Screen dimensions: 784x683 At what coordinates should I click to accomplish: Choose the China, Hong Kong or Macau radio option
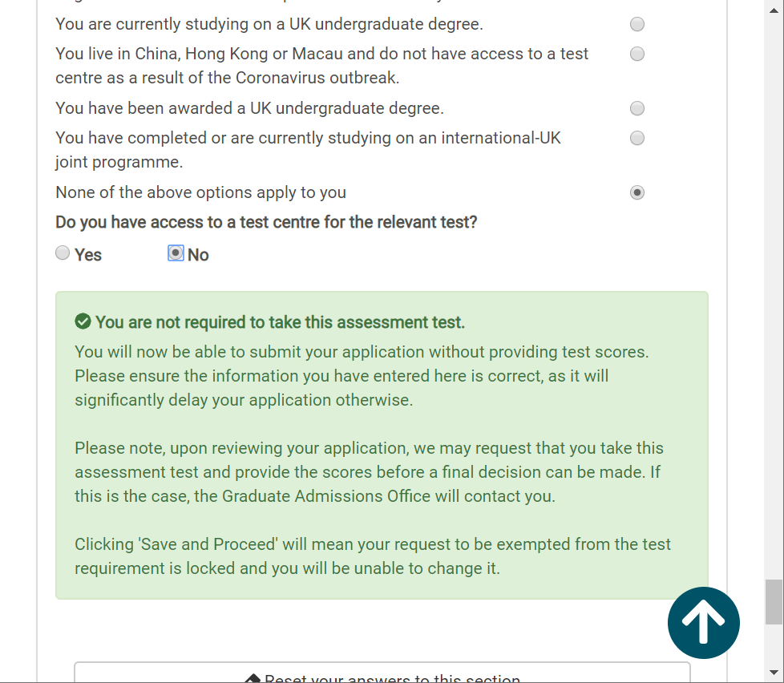click(x=637, y=54)
